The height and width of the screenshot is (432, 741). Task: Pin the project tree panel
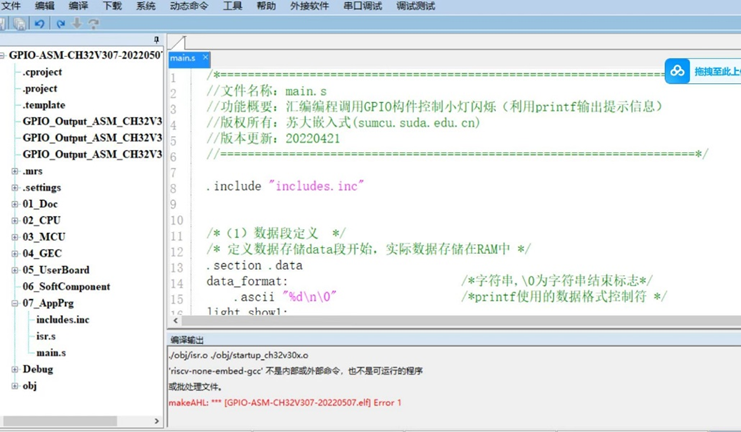[x=156, y=40]
